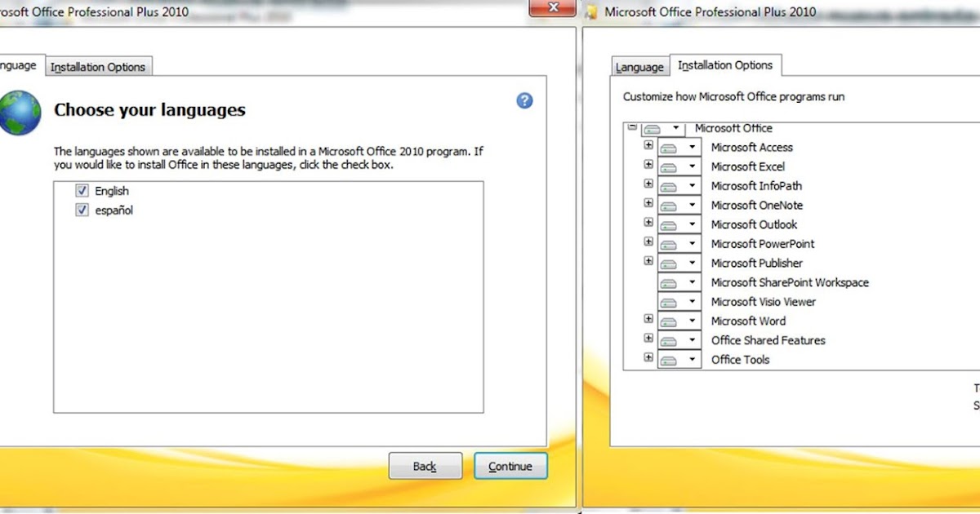Expand the Office Shared Features node
Viewport: 980px width, 514px height.
648,339
